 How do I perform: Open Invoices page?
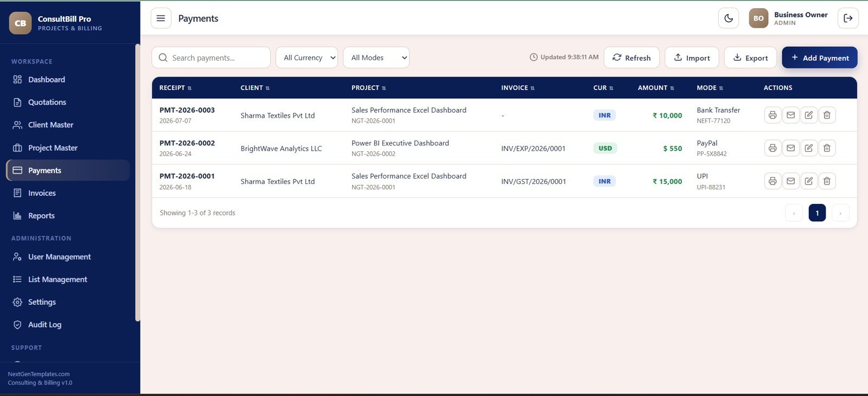point(68,193)
